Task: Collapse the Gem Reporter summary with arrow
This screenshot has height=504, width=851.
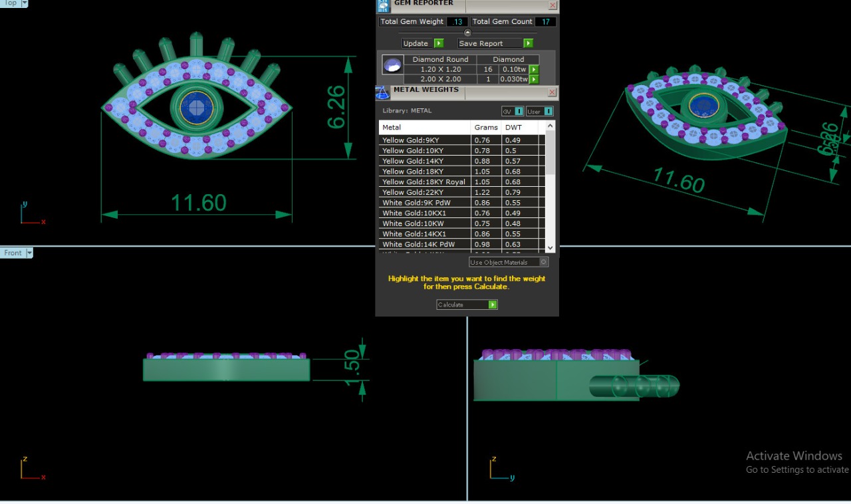Action: 467,33
